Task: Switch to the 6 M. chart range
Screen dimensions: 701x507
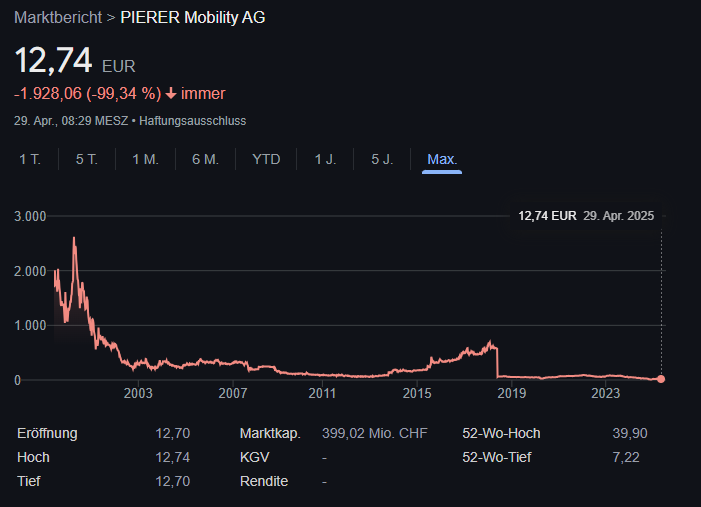Action: [x=205, y=159]
